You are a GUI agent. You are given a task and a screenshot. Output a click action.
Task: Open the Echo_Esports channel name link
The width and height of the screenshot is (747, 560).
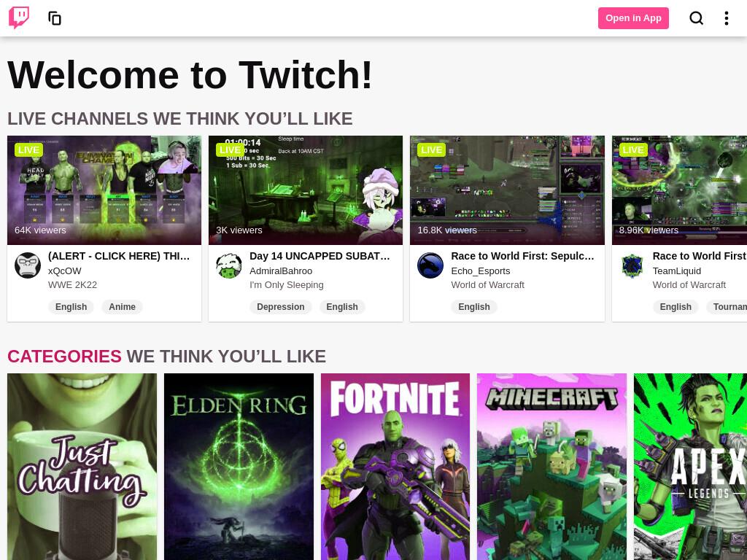click(x=480, y=271)
